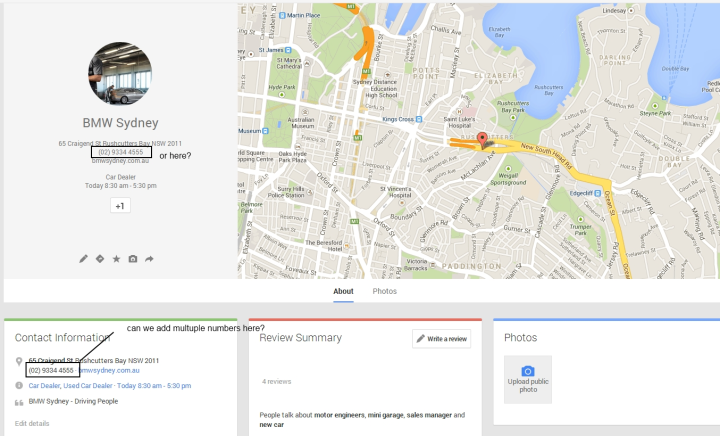Click Sydney Distance Education High School marker
Image resolution: width=720 pixels, height=436 pixels.
(388, 74)
